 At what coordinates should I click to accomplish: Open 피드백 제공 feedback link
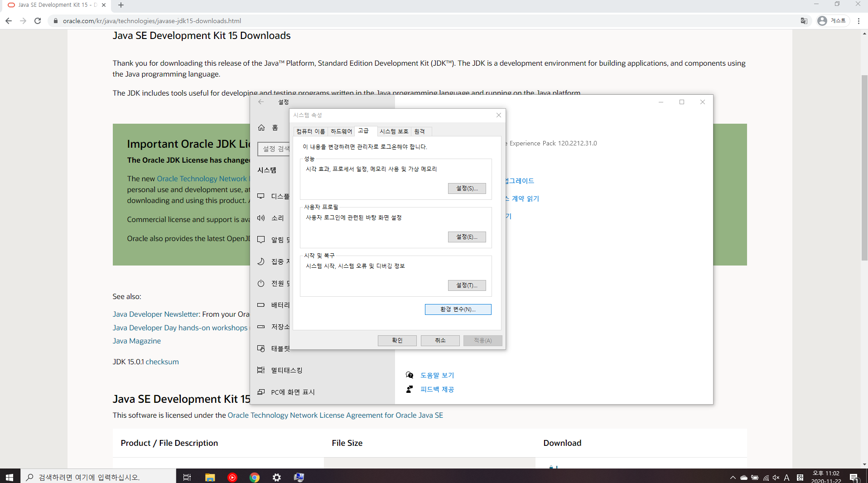pos(437,389)
